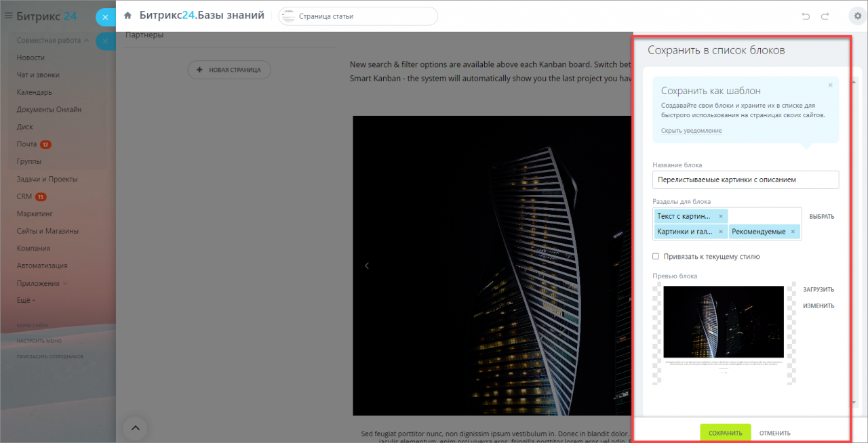Open the hamburger menu beside Битрикс 24
Image resolution: width=868 pixels, height=443 pixels.
coord(9,16)
